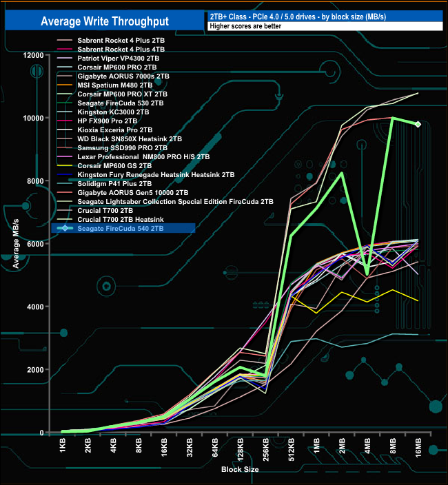Click the Sabrent Rocket 4 Plus 2TB legend label

[121, 40]
